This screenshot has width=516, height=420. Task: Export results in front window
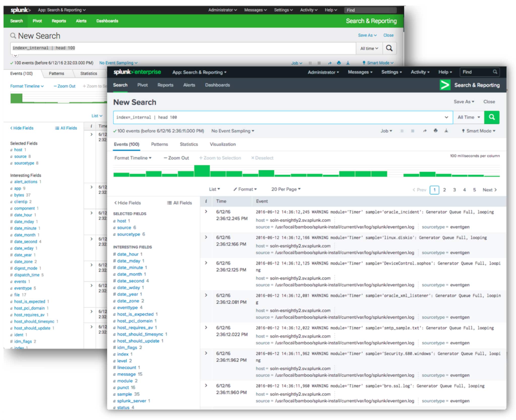446,131
